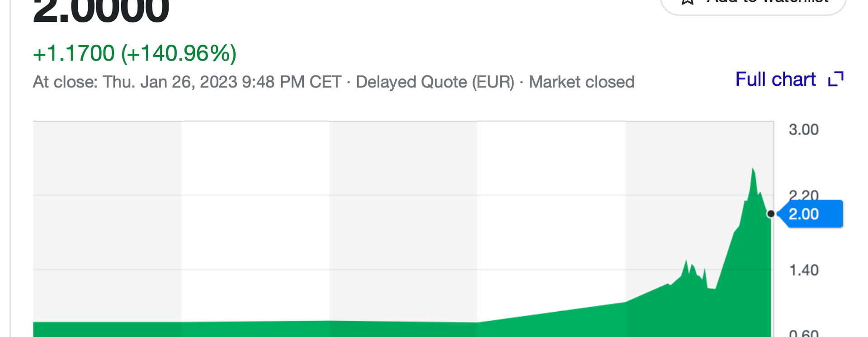The height and width of the screenshot is (337, 868).
Task: Click the Delayed Quote (EUR) text
Action: click(x=435, y=82)
